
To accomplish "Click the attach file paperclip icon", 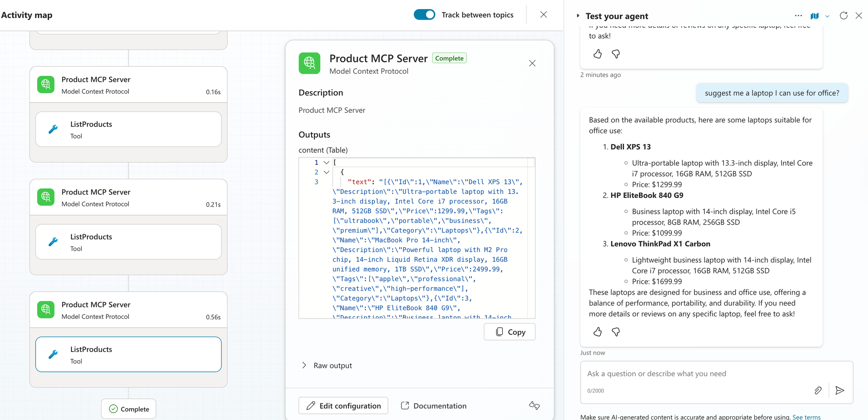I will tap(818, 390).
